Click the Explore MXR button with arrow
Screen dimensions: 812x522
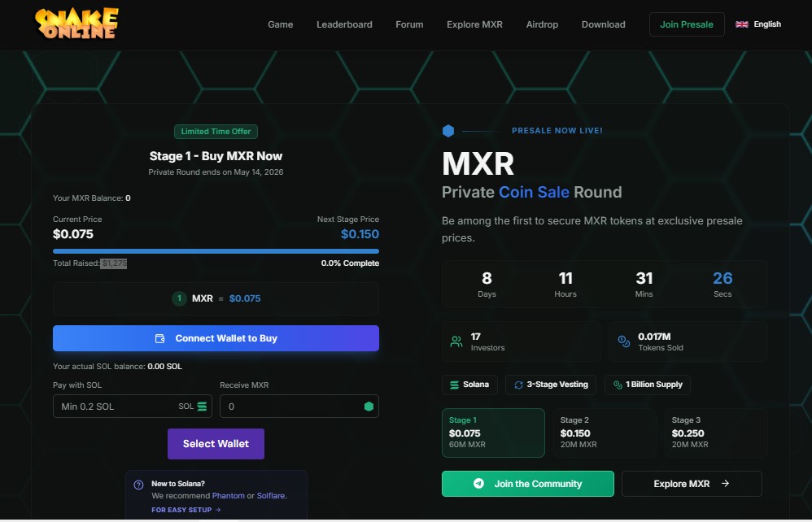coord(692,484)
